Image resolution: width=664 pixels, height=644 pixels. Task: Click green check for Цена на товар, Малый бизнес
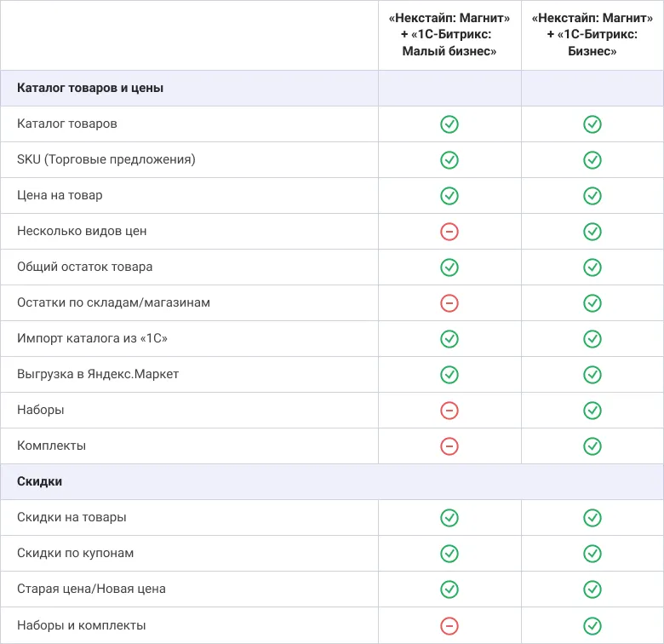[x=449, y=196]
